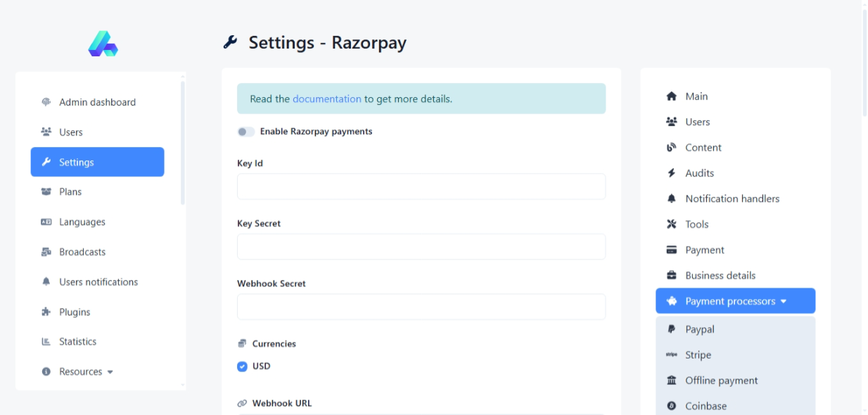Click the Tools wrench icon
Viewport: 868px width, 415px height.
click(x=671, y=224)
